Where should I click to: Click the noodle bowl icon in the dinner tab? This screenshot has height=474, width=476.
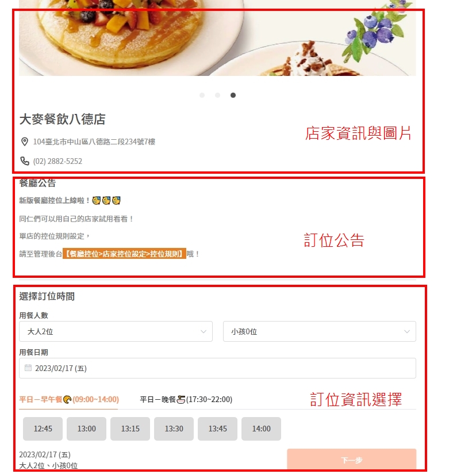pyautogui.click(x=181, y=399)
